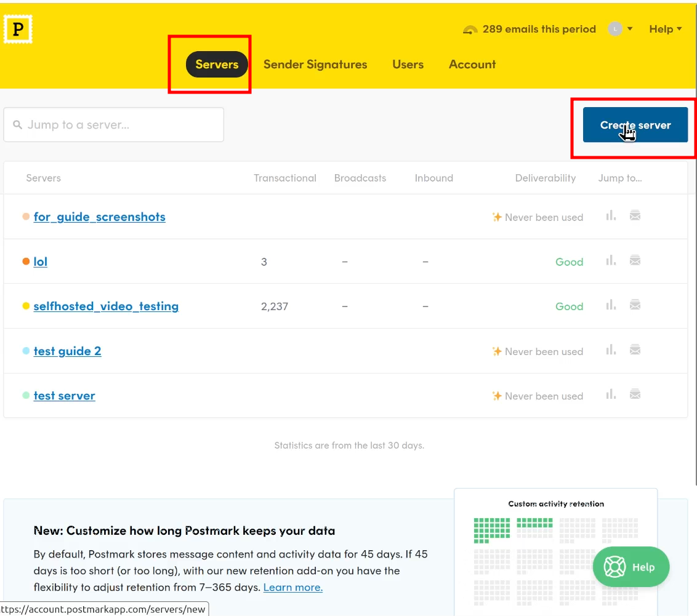Click the yellow dot beside selfhosted_video_testing

click(x=26, y=306)
